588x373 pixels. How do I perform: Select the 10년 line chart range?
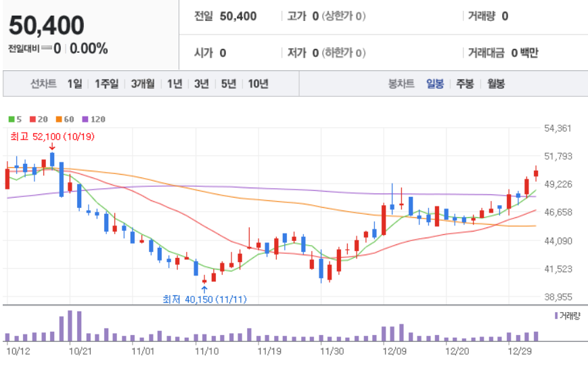pos(258,84)
